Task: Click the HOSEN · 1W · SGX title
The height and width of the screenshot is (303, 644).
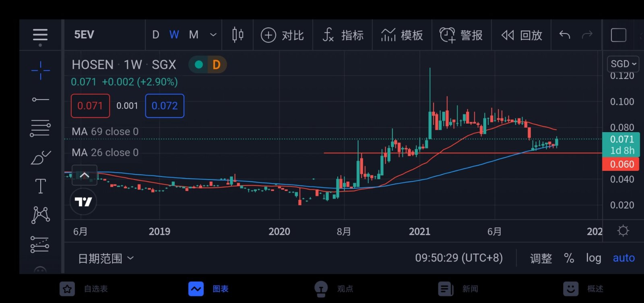Action: 124,65
